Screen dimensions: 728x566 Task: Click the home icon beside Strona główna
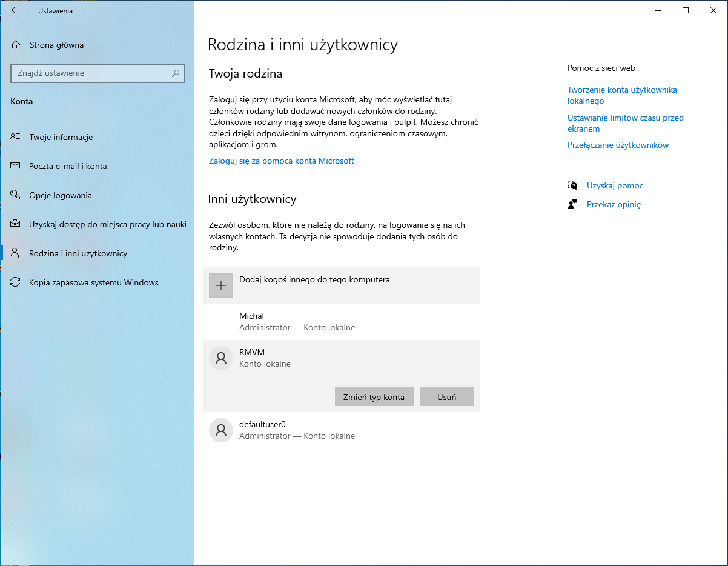coord(16,45)
